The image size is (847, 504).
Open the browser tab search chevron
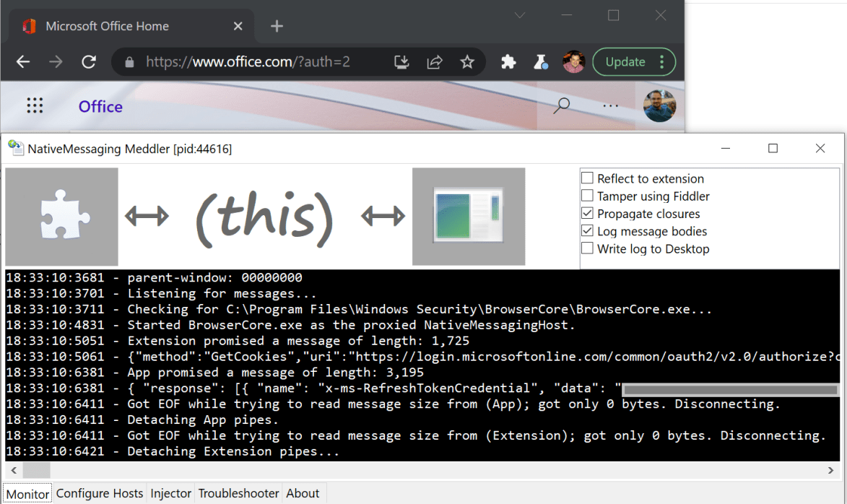[521, 14]
